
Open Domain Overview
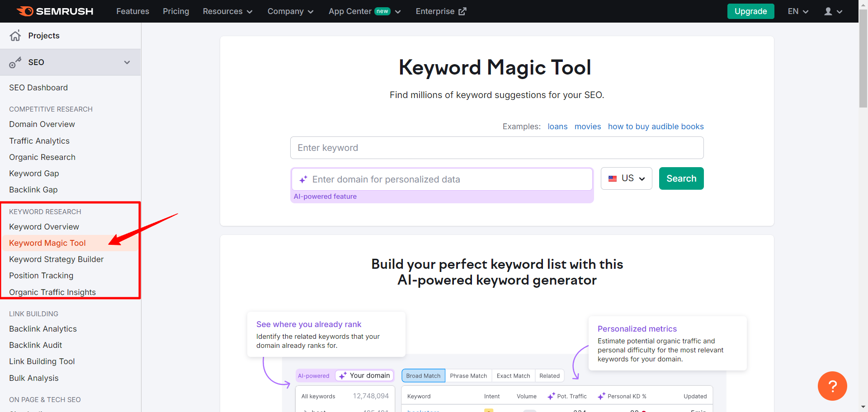click(42, 124)
